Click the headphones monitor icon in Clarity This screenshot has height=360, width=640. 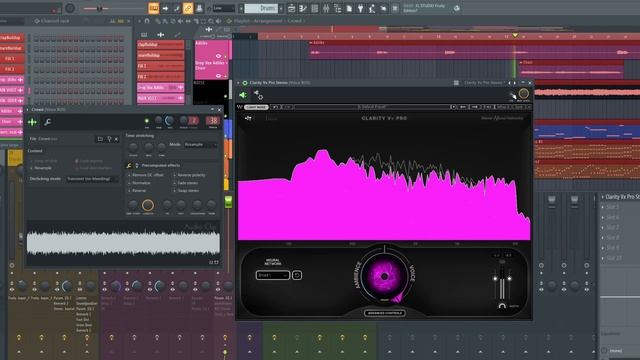point(502,306)
